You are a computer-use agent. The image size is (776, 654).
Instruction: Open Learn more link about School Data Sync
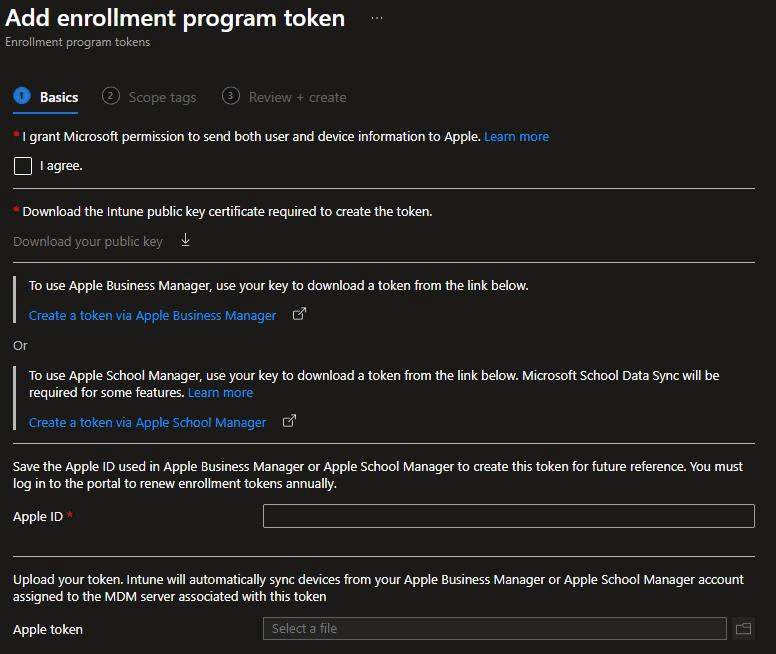[220, 392]
